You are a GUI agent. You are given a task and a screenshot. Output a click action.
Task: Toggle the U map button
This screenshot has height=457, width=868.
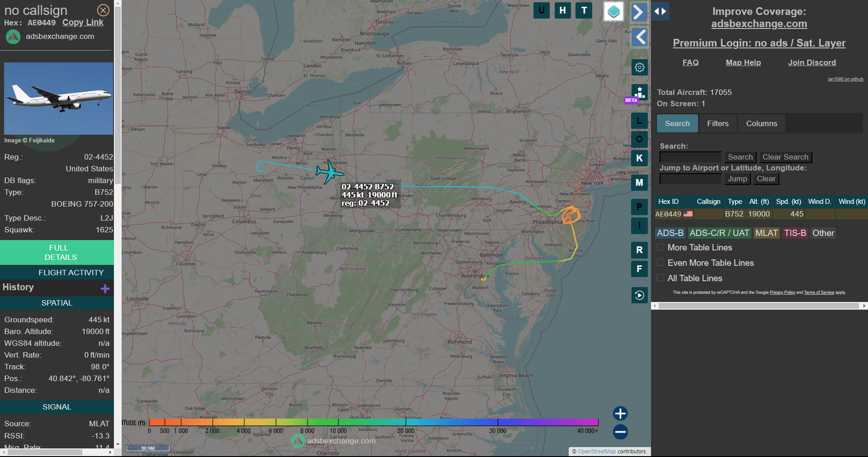542,10
